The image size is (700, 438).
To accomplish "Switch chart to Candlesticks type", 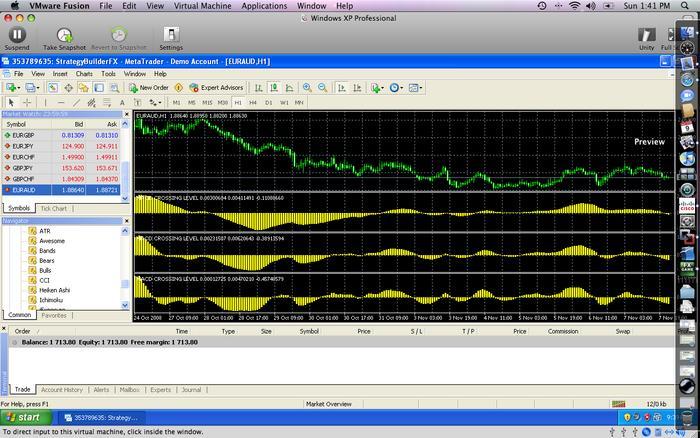I will [274, 88].
